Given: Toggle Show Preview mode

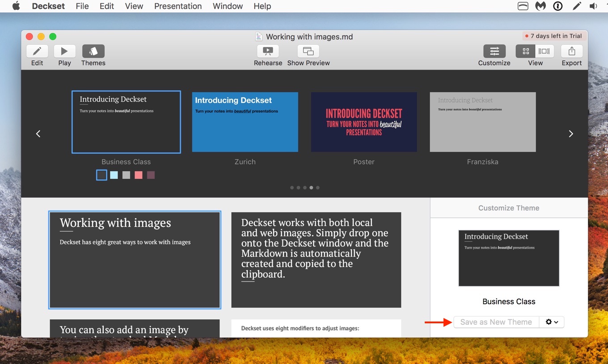Looking at the screenshot, I should click(x=308, y=51).
